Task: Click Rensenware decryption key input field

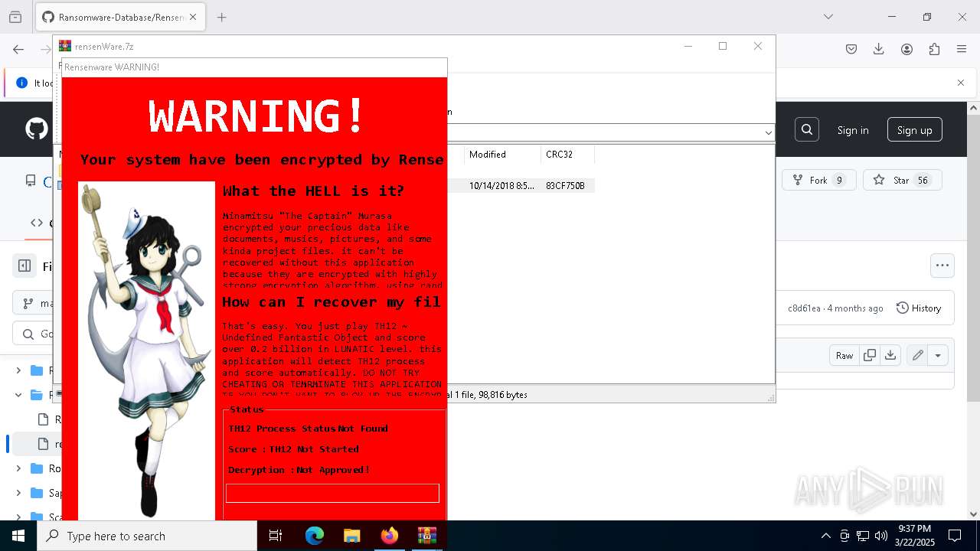Action: [x=332, y=493]
